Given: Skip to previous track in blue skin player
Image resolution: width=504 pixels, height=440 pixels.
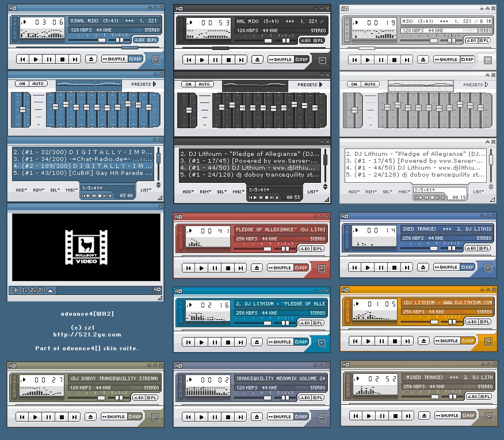Looking at the screenshot, I should pos(22,59).
